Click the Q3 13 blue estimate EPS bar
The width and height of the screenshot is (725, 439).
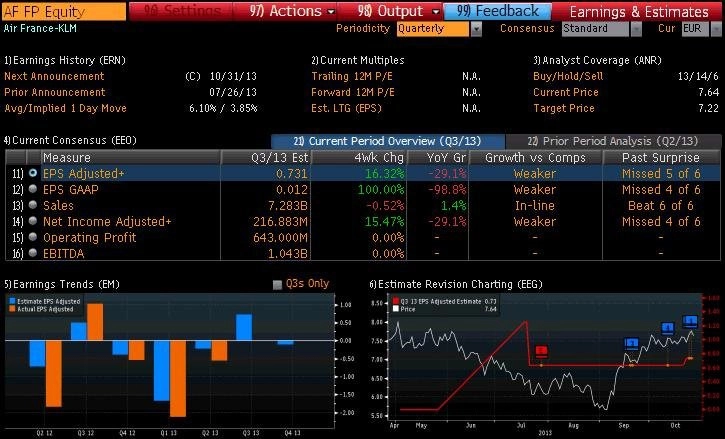pyautogui.click(x=244, y=327)
